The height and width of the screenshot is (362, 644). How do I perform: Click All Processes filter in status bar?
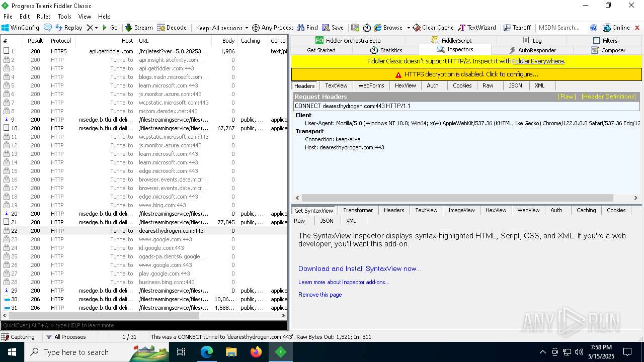65,337
